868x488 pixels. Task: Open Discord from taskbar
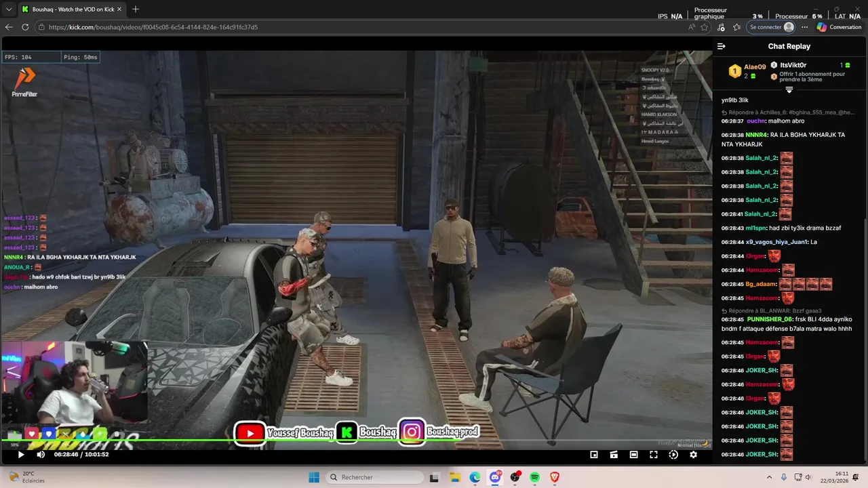point(495,477)
